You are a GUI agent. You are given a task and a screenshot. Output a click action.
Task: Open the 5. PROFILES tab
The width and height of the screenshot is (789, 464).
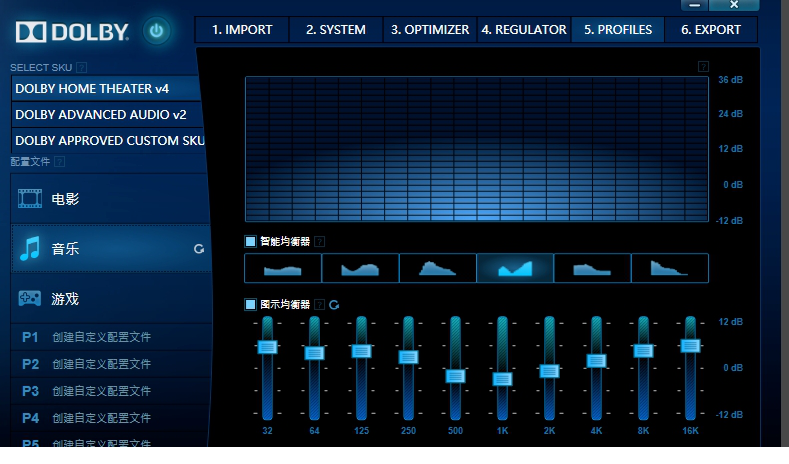point(618,30)
